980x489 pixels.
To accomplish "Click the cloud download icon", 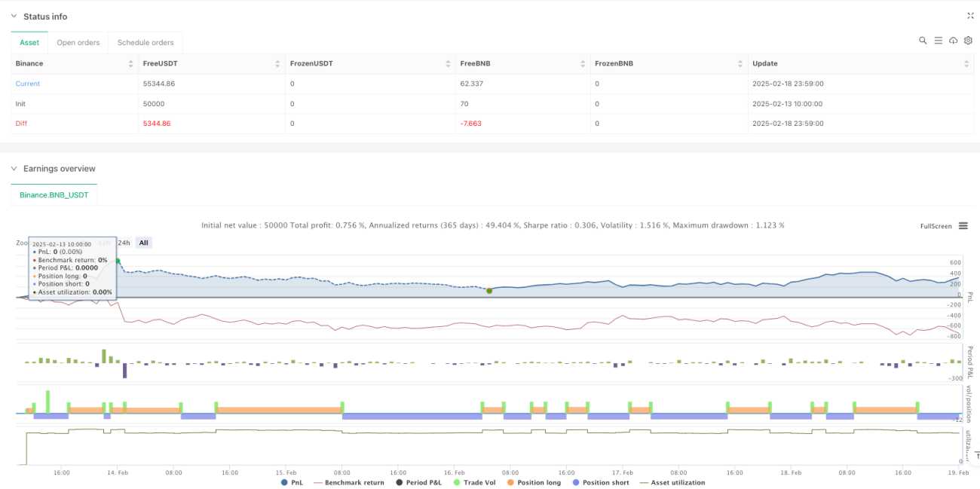I will [953, 41].
